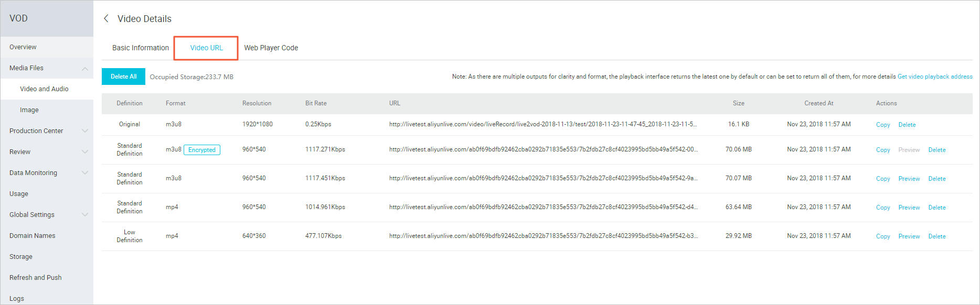Image resolution: width=980 pixels, height=305 pixels.
Task: Preview the 1117.451Kbps m3u8 video
Action: 909,179
